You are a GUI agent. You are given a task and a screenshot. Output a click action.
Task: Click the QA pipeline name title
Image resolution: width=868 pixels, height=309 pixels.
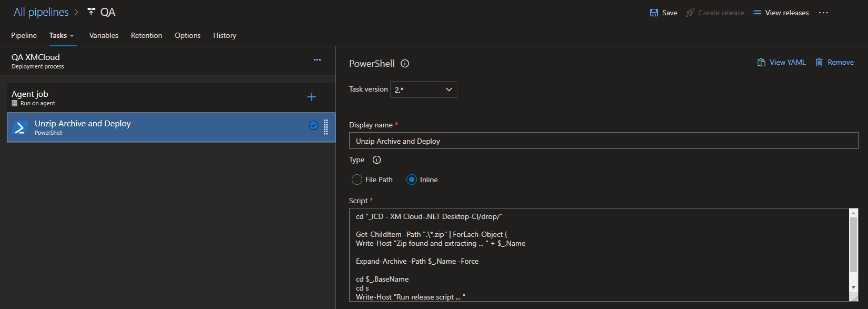point(108,12)
